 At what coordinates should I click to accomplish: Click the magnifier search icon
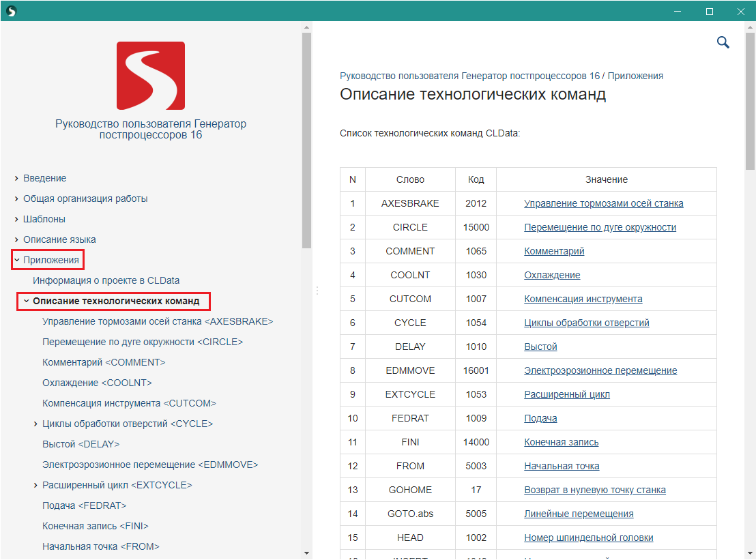point(723,43)
